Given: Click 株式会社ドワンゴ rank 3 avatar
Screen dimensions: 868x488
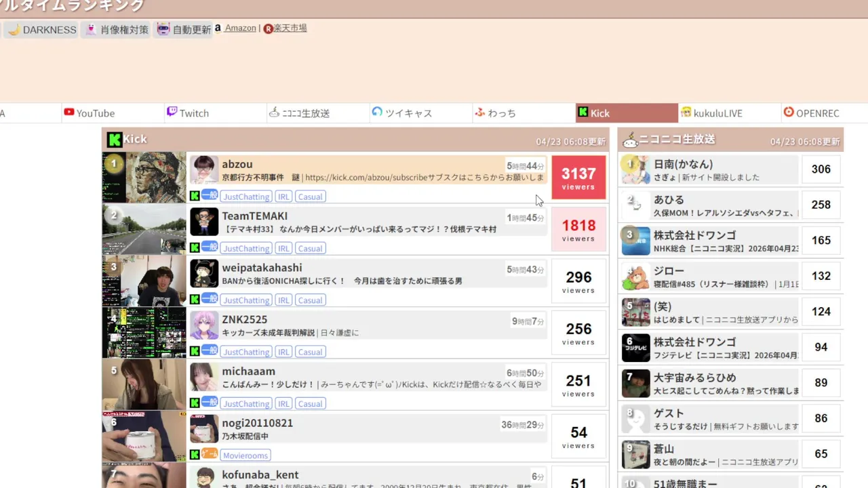Looking at the screenshot, I should click(636, 241).
